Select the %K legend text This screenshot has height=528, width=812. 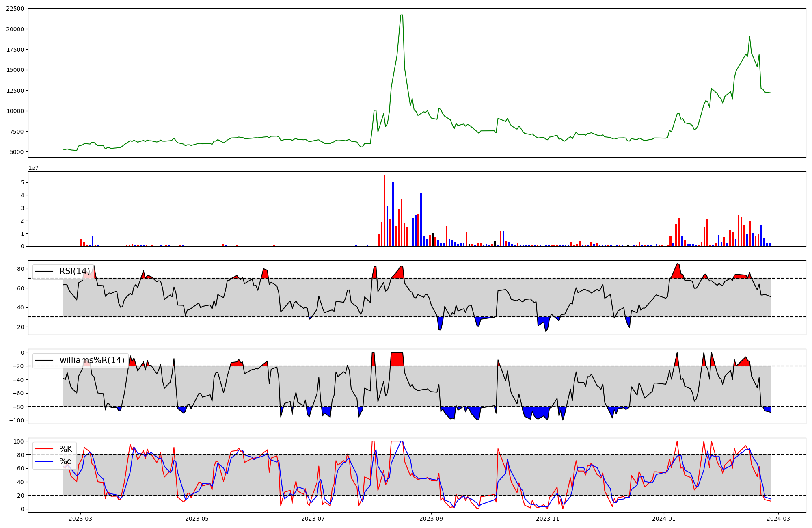[66, 449]
